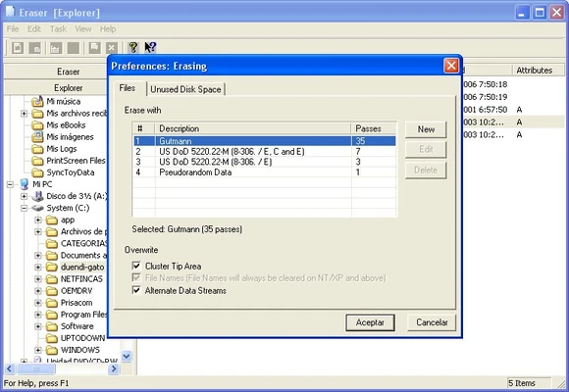This screenshot has height=392, width=569.
Task: Click the Eraser document icon in title bar
Action: click(x=10, y=12)
